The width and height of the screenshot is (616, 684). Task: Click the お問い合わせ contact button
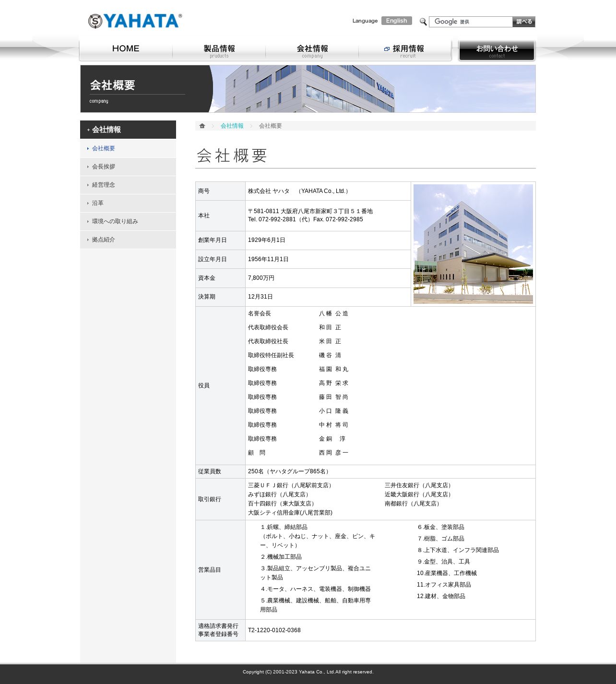[x=497, y=50]
